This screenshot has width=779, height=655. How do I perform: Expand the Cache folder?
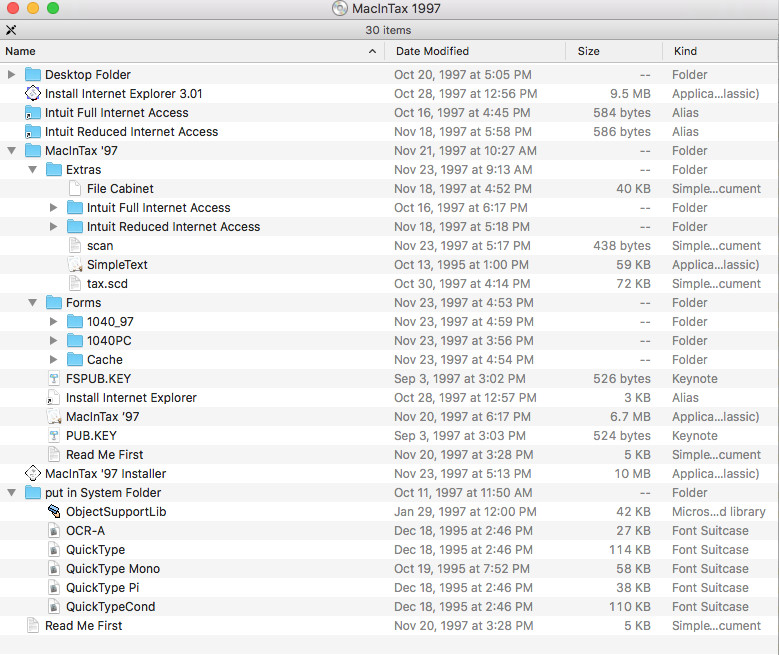tap(53, 359)
